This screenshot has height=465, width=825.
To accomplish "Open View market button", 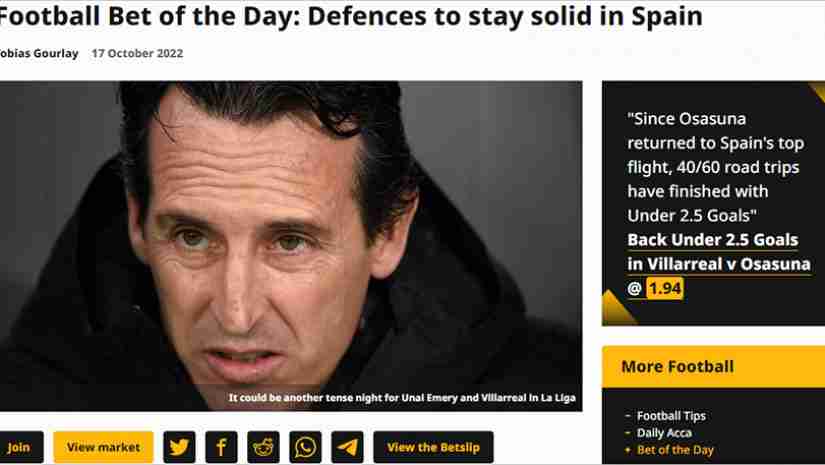I will 104,447.
